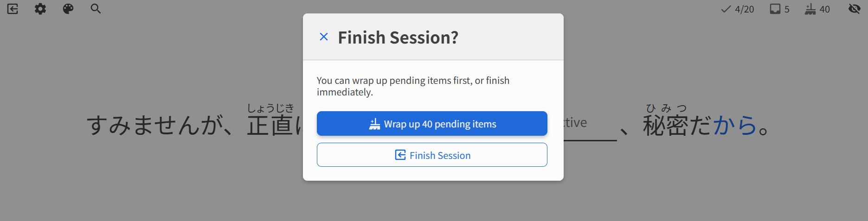
Task: Click the dialog's wrap-up explanation text
Action: point(413,86)
